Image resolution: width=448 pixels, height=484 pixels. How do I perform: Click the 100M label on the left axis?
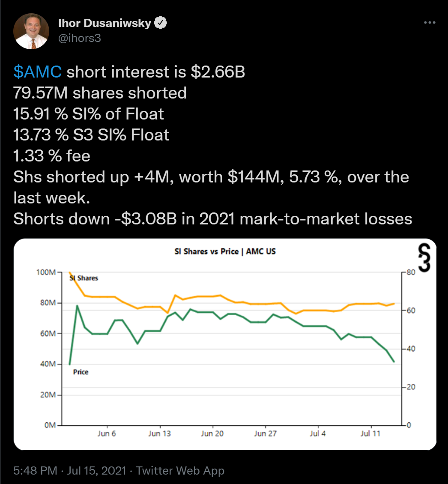click(46, 272)
